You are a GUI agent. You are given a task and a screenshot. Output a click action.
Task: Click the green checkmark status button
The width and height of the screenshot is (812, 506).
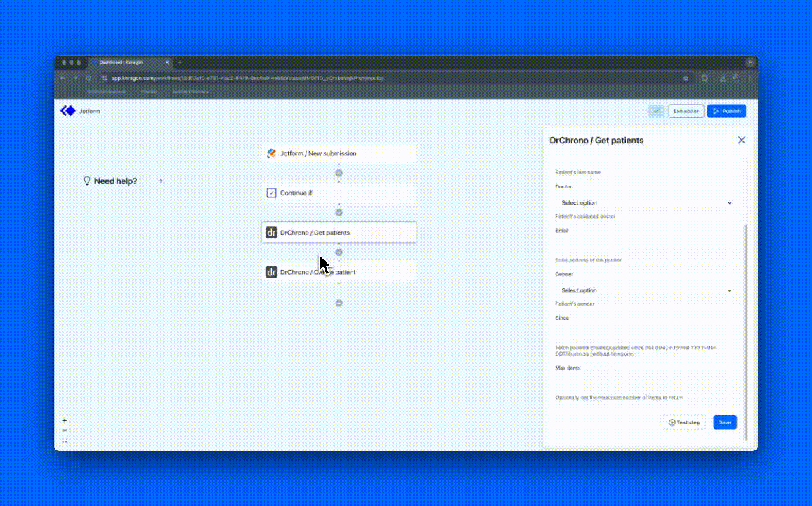pos(656,111)
